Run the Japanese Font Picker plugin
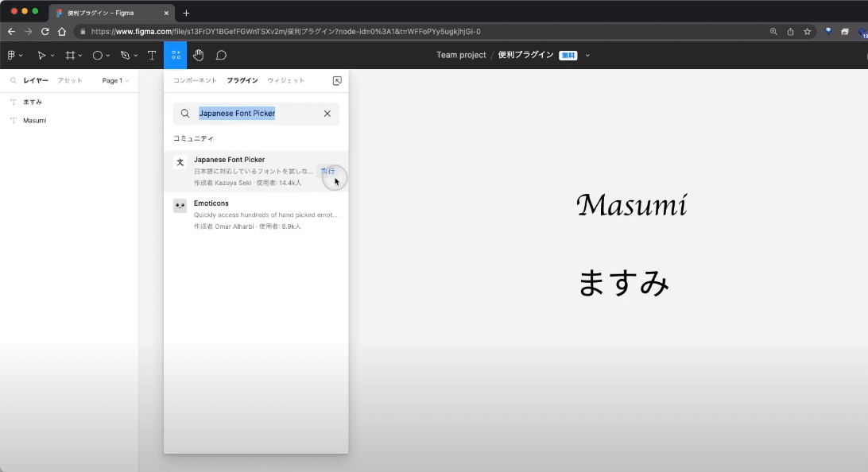The width and height of the screenshot is (868, 472). (x=327, y=171)
